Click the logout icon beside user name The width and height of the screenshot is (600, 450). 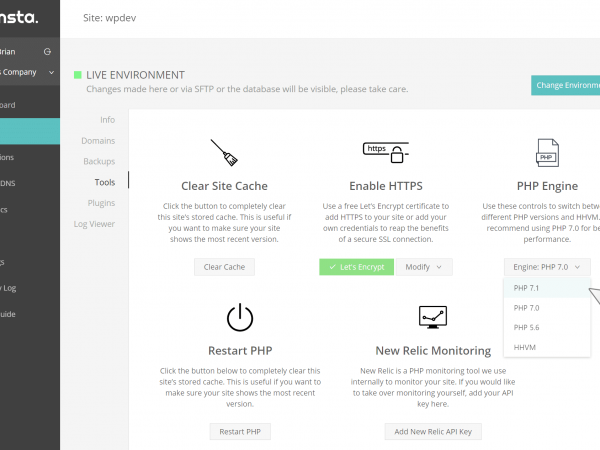48,51
